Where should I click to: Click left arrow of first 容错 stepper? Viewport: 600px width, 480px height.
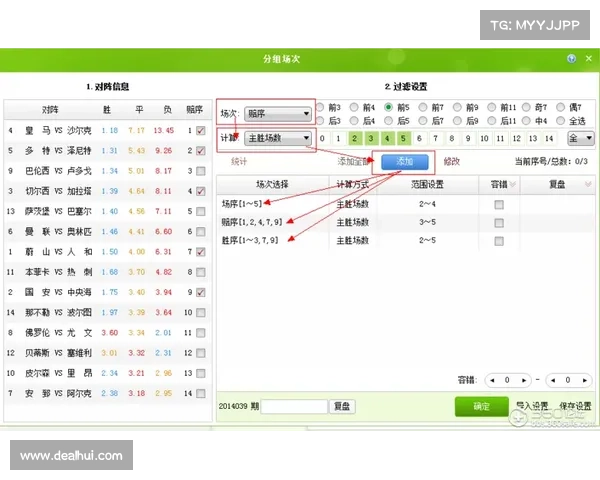click(x=492, y=380)
